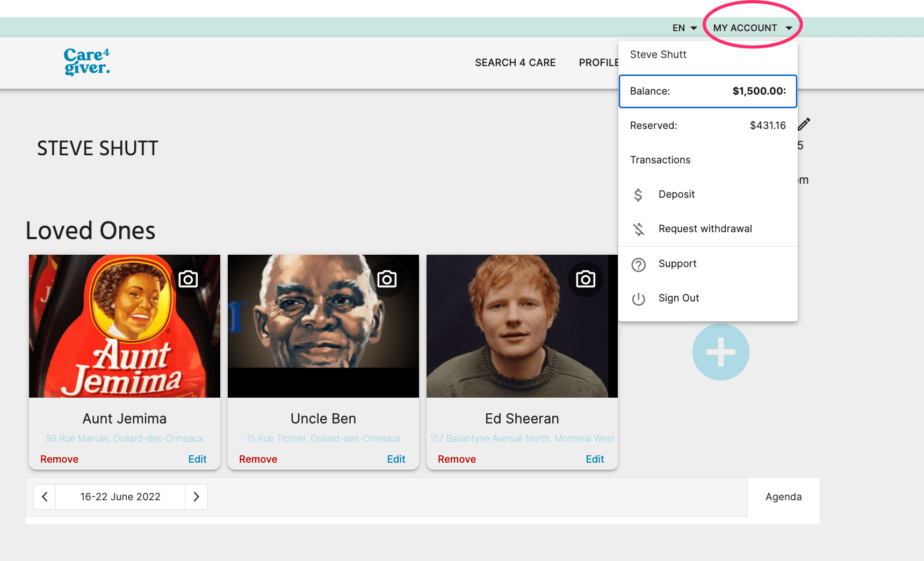The height and width of the screenshot is (561, 924).
Task: Open the EN language dropdown
Action: [x=684, y=28]
